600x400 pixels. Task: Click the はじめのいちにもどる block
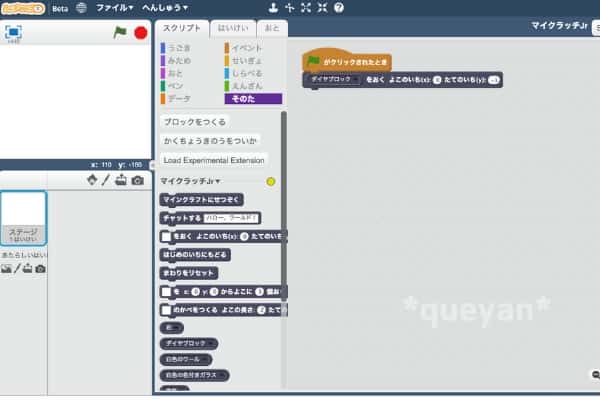click(x=195, y=255)
